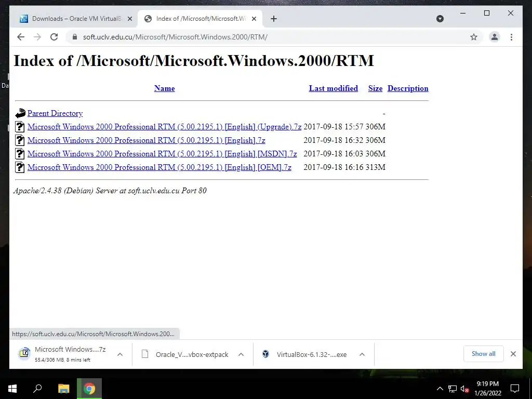Select the Index of /Microsoft/Microsoft.Windows tab
Viewport: 532px width, 399px height.
(200, 19)
